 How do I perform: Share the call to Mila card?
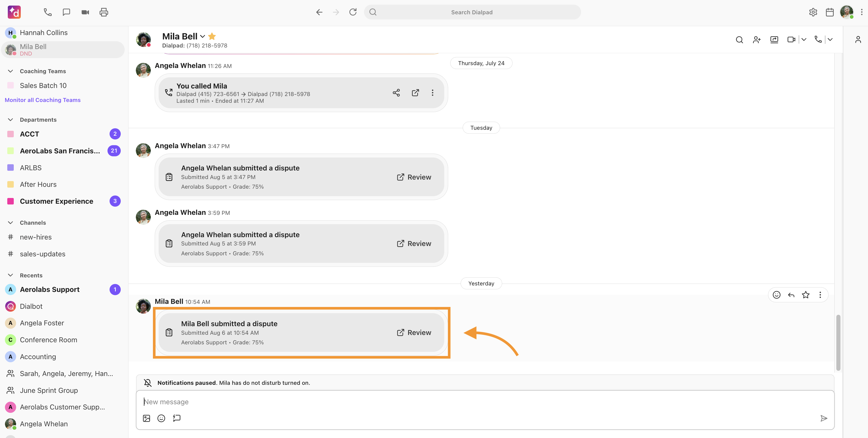[x=396, y=93]
